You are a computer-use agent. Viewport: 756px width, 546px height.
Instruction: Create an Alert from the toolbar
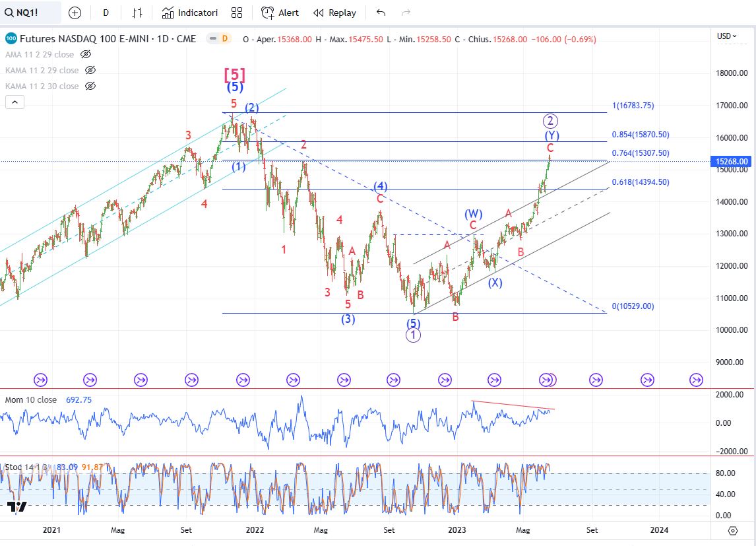(x=280, y=13)
